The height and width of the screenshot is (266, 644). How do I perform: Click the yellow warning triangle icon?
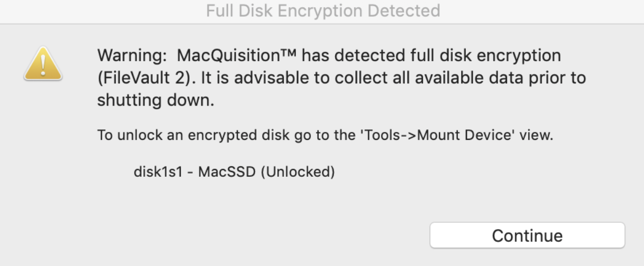(43, 64)
